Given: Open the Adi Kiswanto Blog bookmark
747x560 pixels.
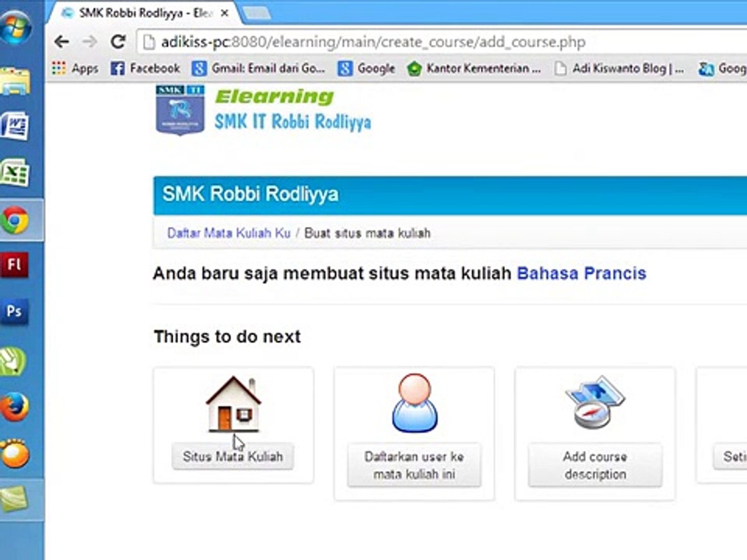Looking at the screenshot, I should tap(619, 68).
